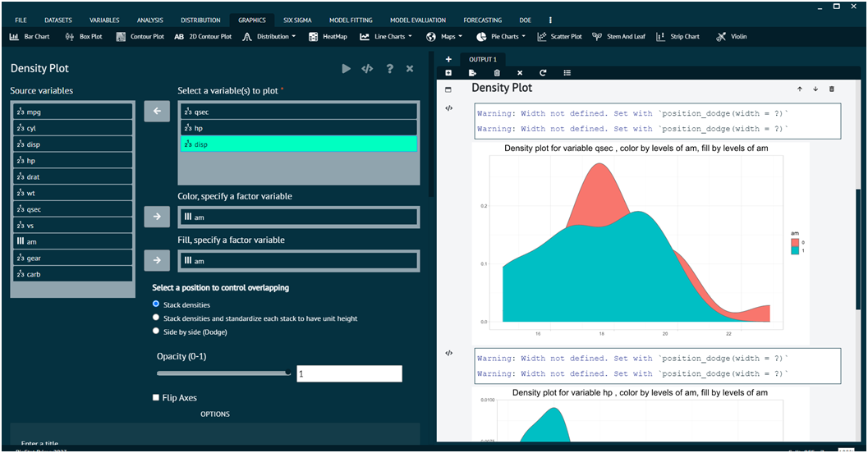Open the DATASETS menu

[58, 20]
